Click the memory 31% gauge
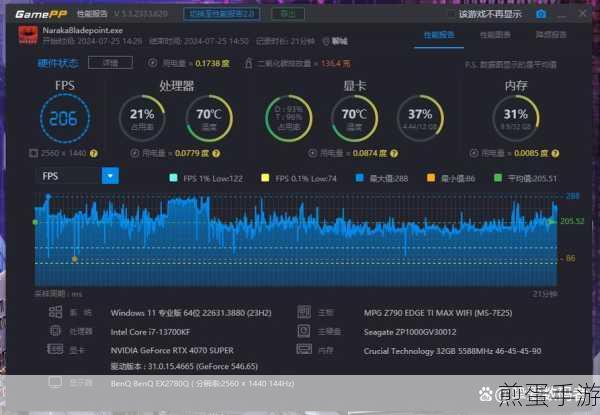 [x=516, y=118]
